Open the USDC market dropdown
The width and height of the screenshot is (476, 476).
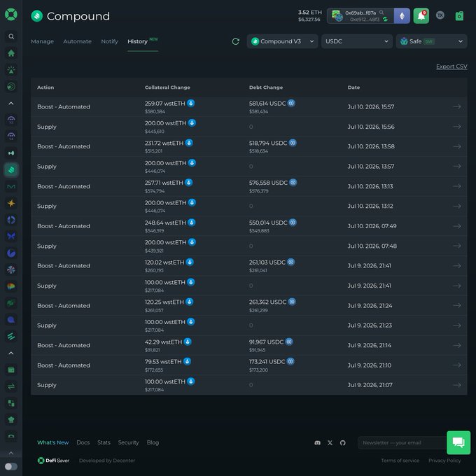357,41
